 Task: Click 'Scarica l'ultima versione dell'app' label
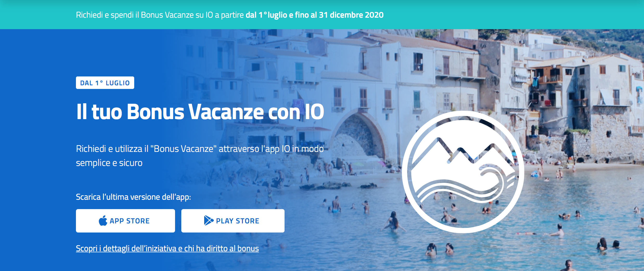133,197
